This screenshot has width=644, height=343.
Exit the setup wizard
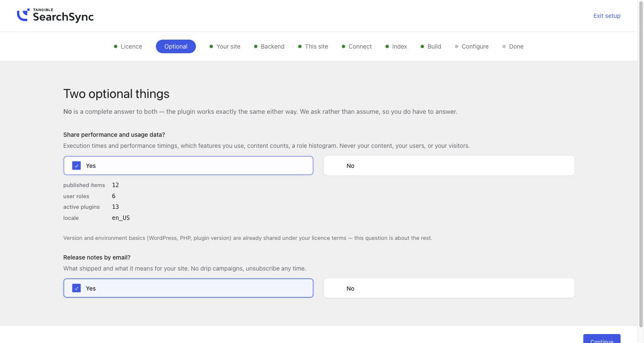[x=607, y=16]
